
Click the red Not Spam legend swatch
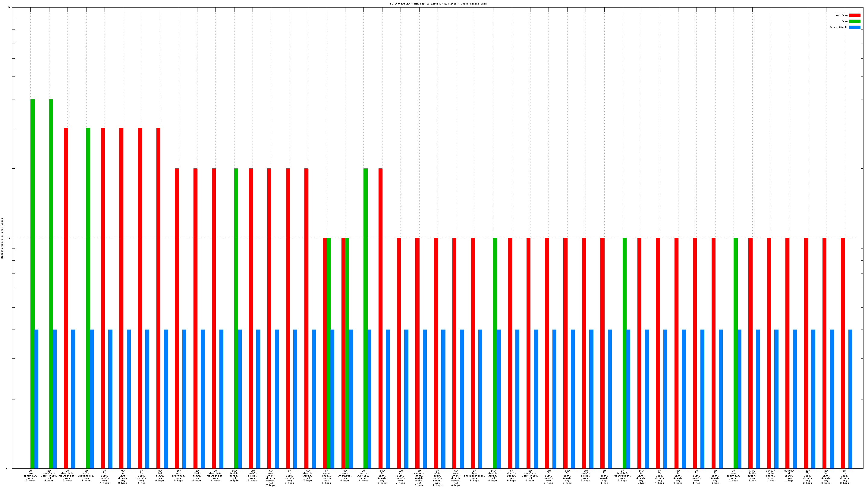click(854, 15)
